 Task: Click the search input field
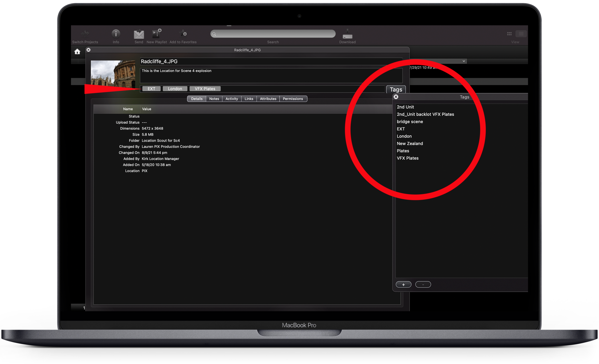(273, 34)
